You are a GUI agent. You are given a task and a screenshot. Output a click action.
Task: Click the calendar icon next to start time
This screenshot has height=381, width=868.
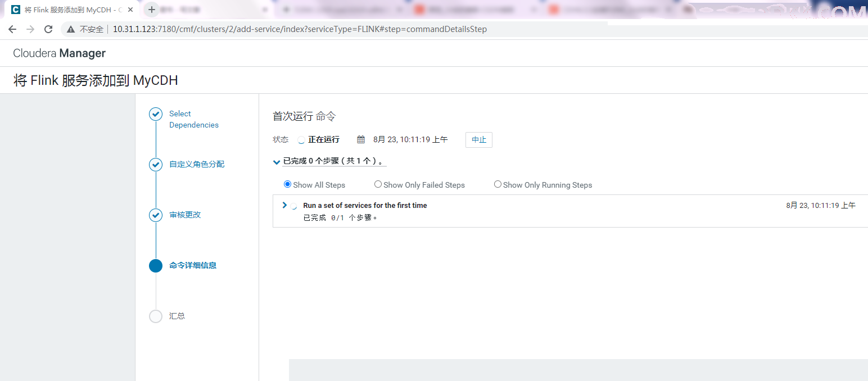tap(361, 139)
